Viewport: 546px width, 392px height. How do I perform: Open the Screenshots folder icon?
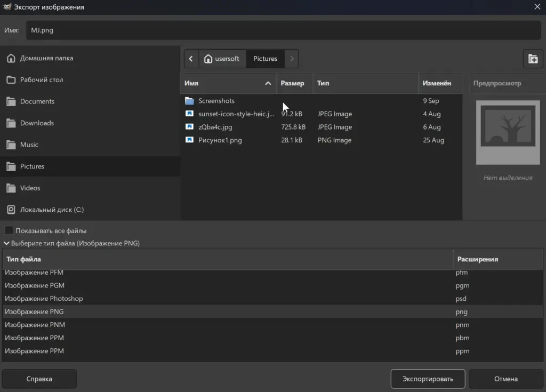pos(189,101)
